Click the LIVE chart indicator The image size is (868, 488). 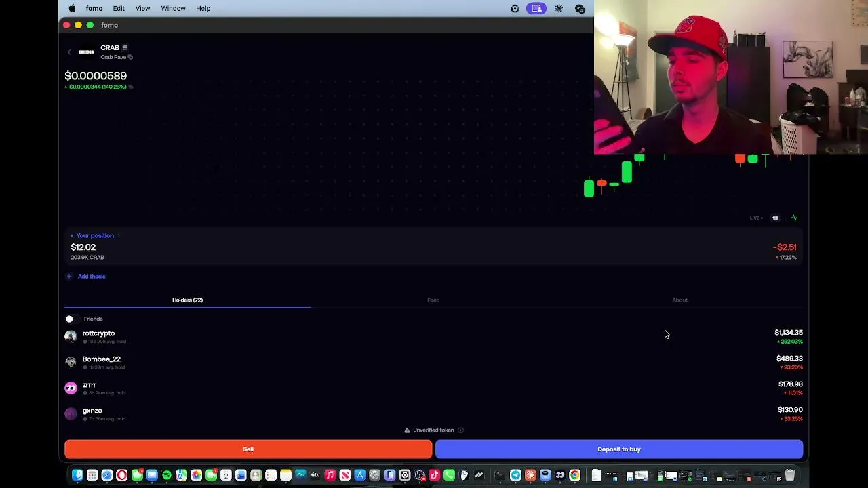tap(756, 218)
